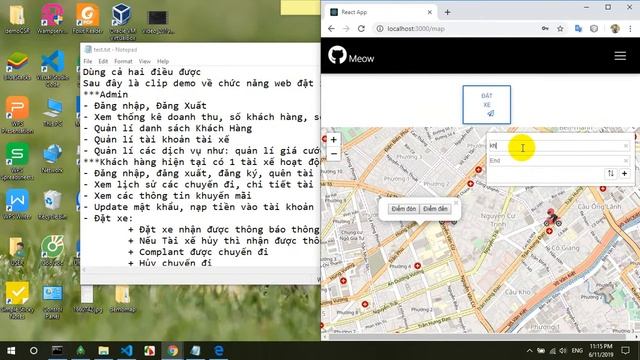Clear the End field with its x
This screenshot has height=360, width=640.
coord(626,160)
